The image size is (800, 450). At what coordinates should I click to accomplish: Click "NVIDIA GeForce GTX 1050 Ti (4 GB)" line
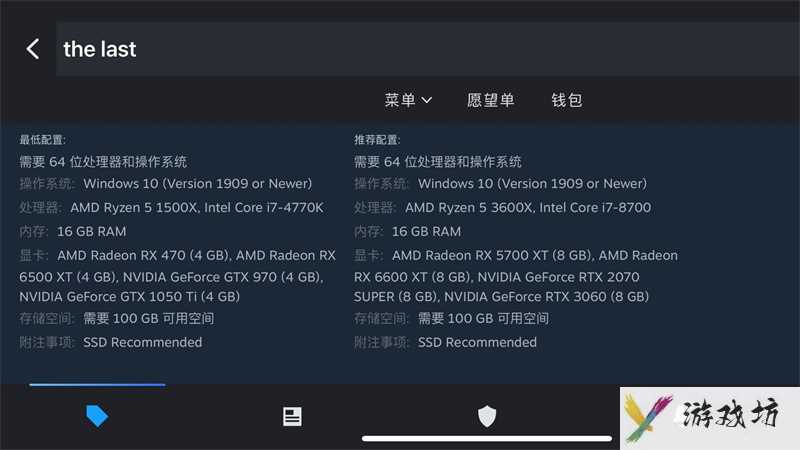[x=130, y=296]
